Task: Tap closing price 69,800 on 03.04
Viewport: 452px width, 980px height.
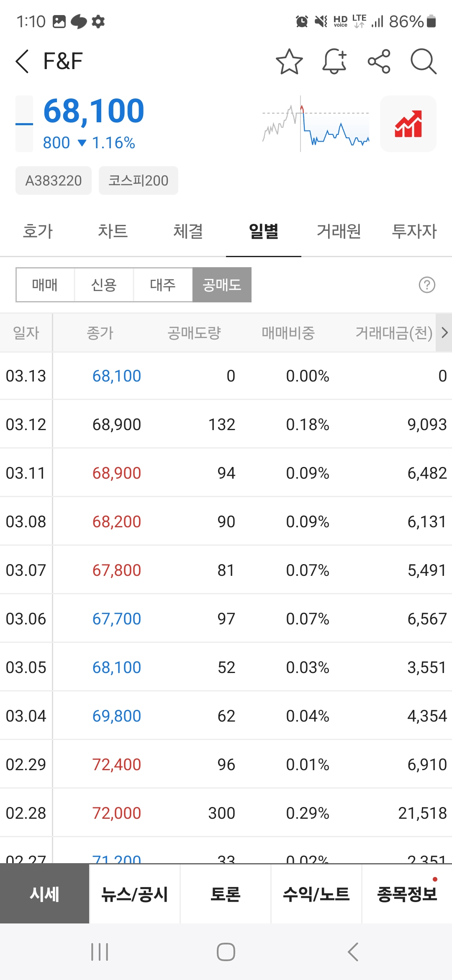Action: 117,716
